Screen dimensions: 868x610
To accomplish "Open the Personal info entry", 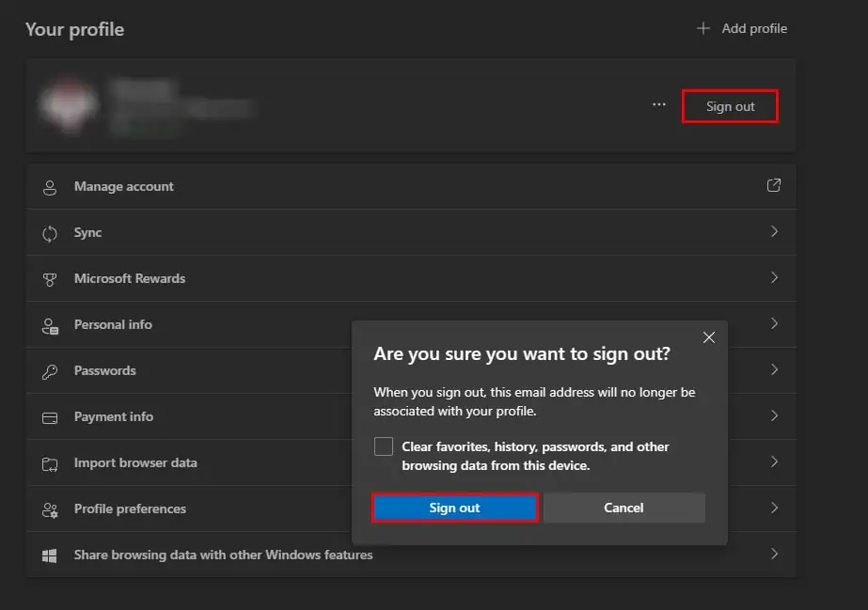I will [x=411, y=324].
